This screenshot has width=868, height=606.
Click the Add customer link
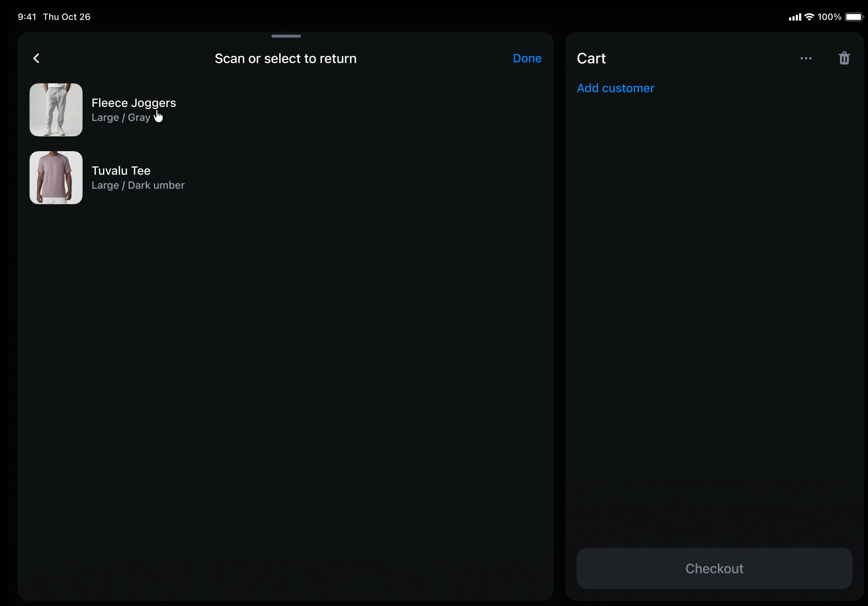pos(615,88)
